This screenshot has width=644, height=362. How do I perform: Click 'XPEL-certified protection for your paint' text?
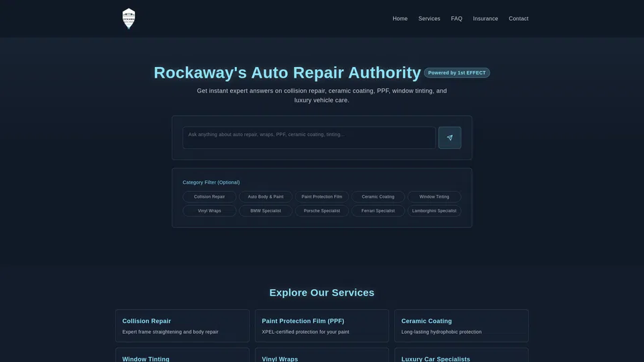coord(305,332)
